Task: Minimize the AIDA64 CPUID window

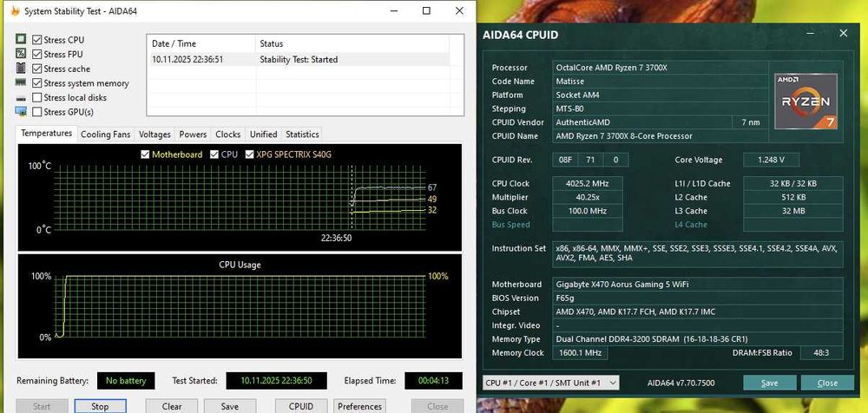Action: pyautogui.click(x=811, y=34)
